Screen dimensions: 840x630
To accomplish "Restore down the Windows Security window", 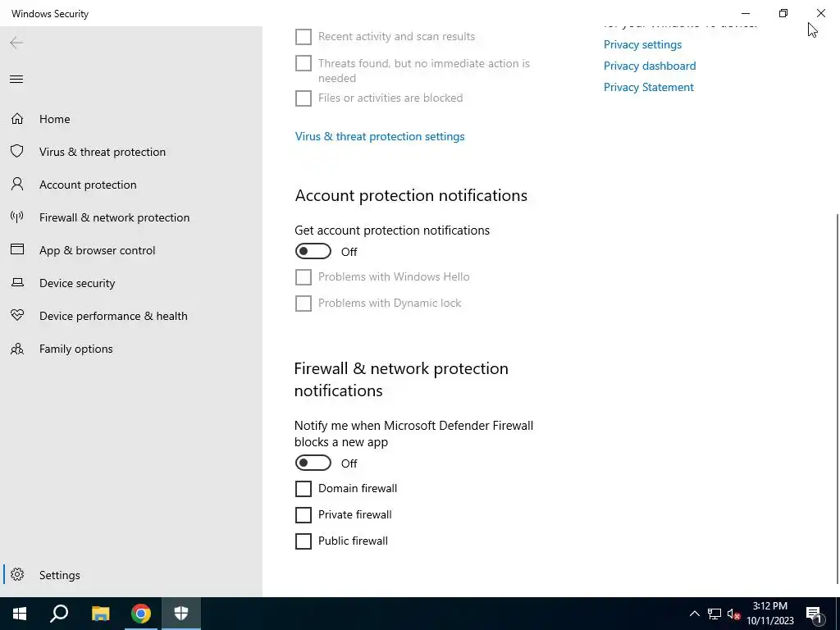I will pyautogui.click(x=783, y=13).
